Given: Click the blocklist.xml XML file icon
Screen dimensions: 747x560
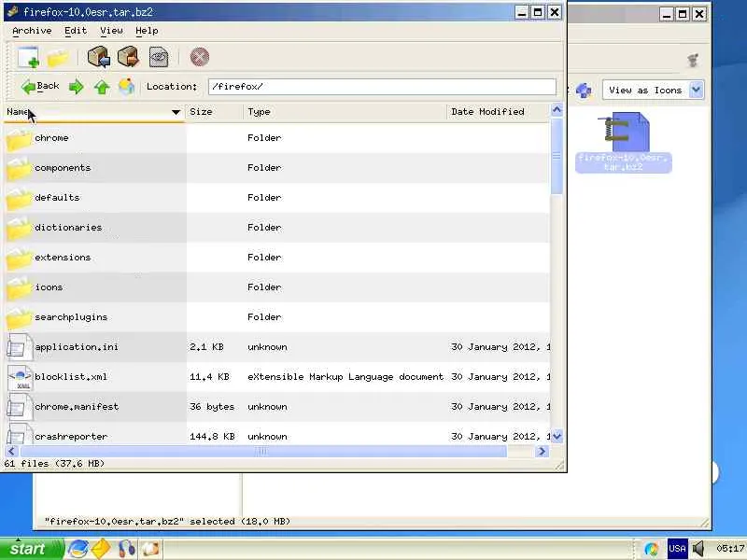Looking at the screenshot, I should pyautogui.click(x=20, y=377).
